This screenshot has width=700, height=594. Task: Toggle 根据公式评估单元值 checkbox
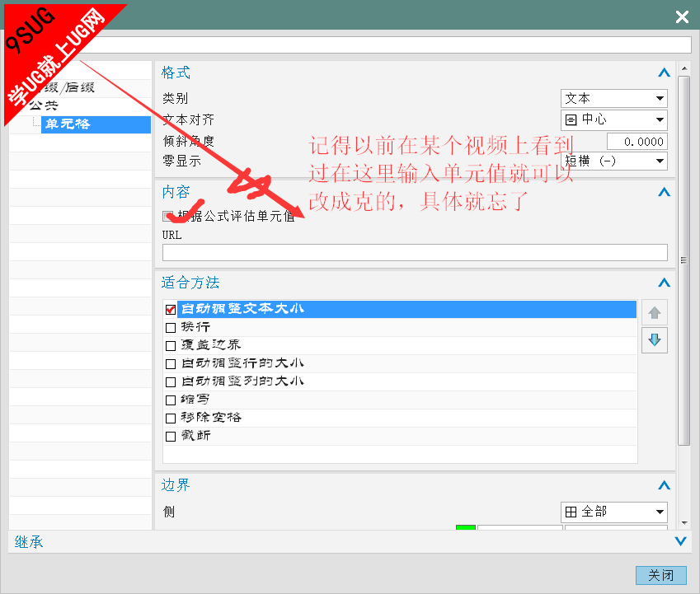(168, 217)
